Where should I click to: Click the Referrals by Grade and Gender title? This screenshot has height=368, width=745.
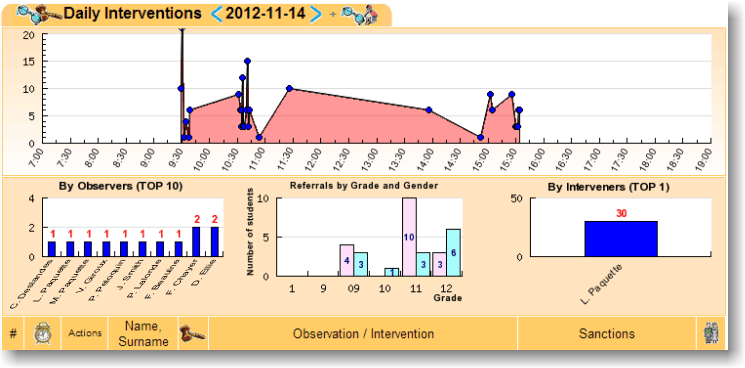click(364, 186)
